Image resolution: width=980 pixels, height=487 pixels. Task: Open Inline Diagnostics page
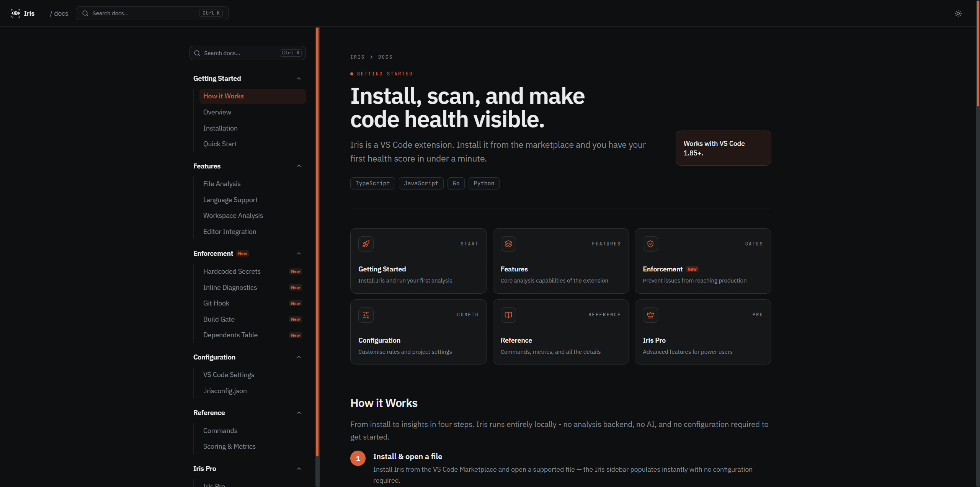pyautogui.click(x=252, y=288)
